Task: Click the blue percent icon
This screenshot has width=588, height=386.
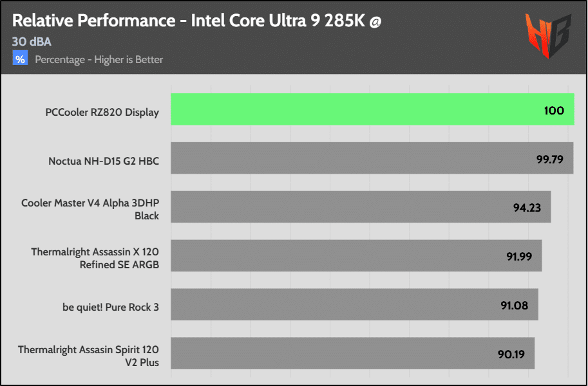Action: point(21,59)
